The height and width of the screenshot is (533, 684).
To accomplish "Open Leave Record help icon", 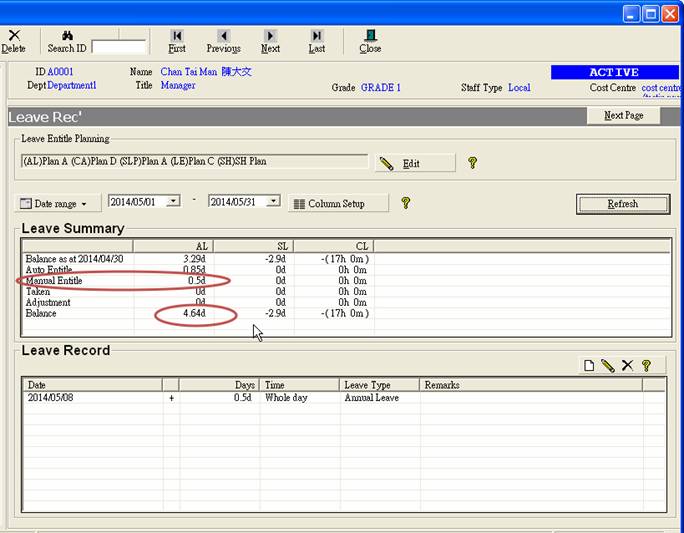I will click(x=646, y=366).
